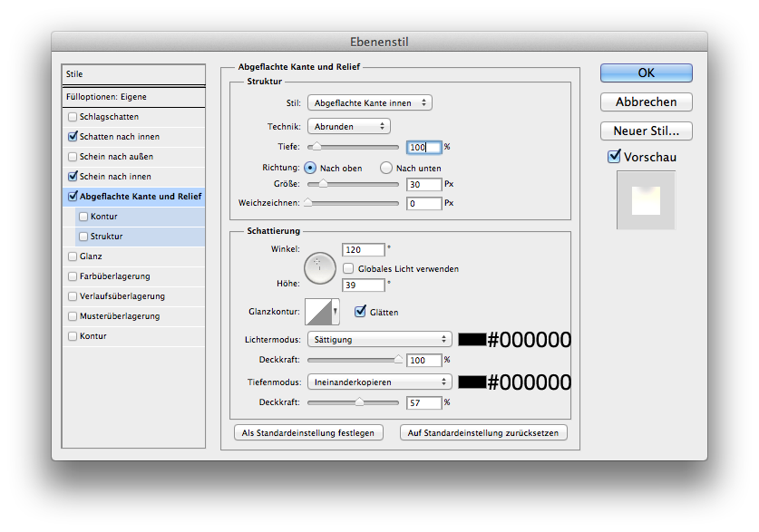This screenshot has height=532, width=759.
Task: Uncheck the Vorschau preview checkbox
Action: tap(614, 157)
